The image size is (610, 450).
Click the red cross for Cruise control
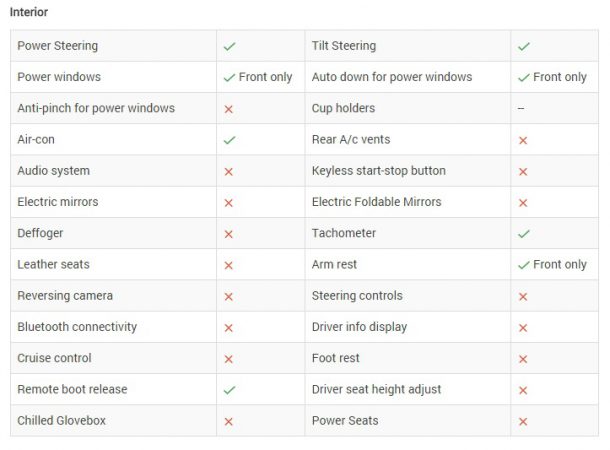click(229, 359)
